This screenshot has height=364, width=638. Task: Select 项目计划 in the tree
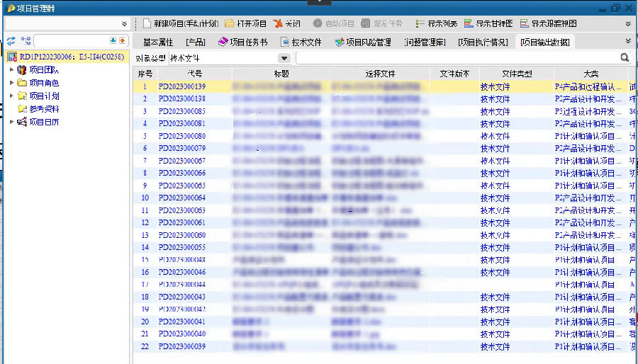44,96
